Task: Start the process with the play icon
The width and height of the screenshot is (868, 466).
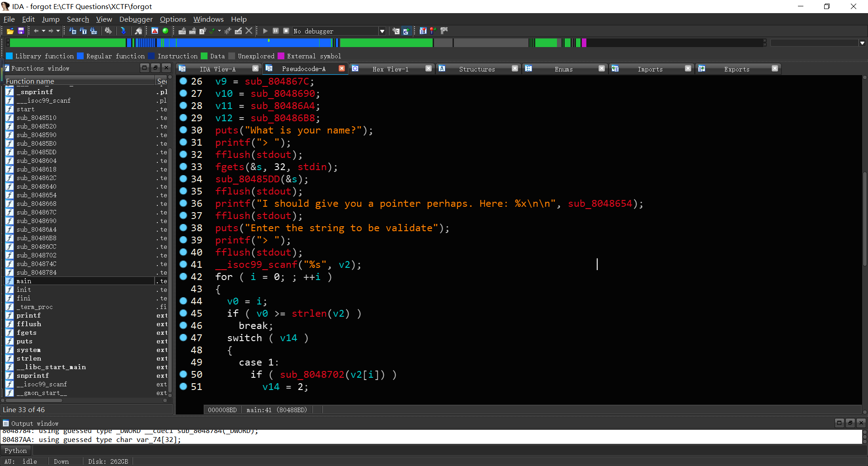Action: pyautogui.click(x=265, y=31)
